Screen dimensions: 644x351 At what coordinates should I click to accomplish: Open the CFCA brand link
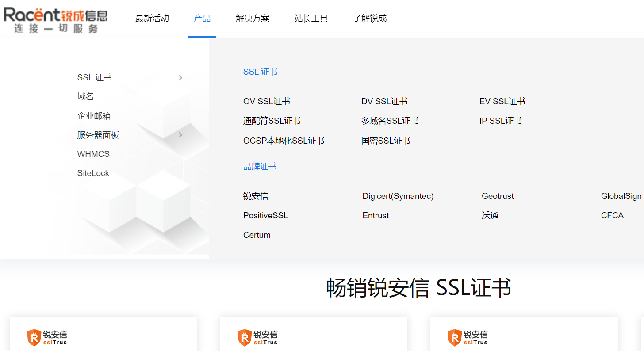[612, 215]
